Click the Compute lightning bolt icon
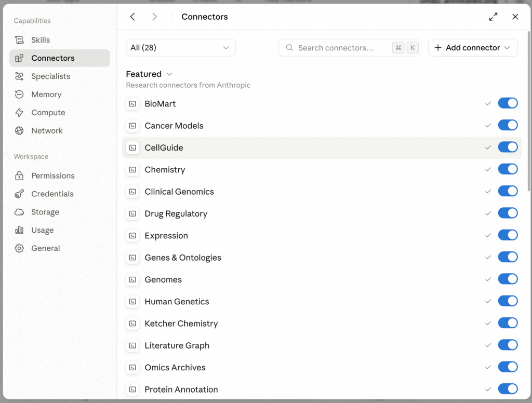The width and height of the screenshot is (532, 403). tap(19, 113)
